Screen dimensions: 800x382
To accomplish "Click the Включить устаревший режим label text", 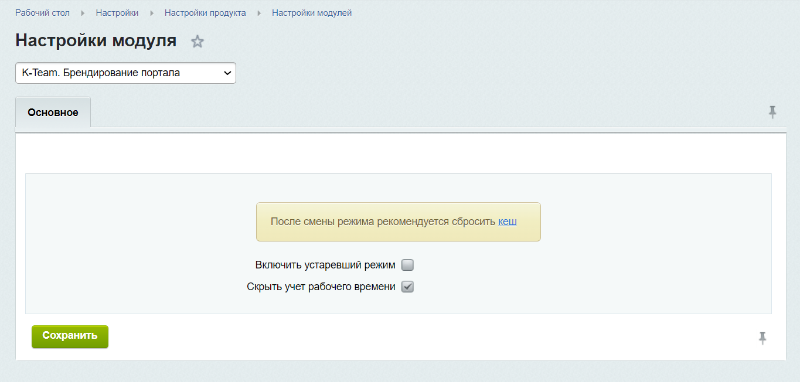I will [325, 265].
